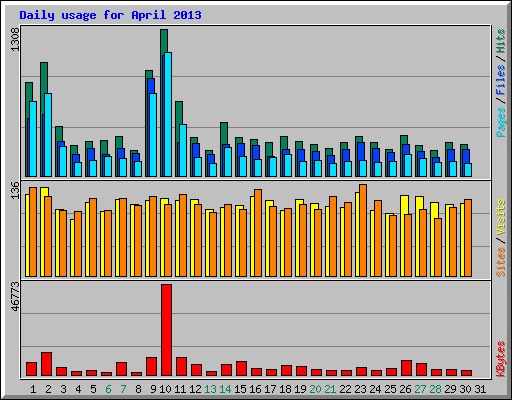Screen dimensions: 512x400
Task: Click the green day 14 axis label
Action: pos(225,389)
